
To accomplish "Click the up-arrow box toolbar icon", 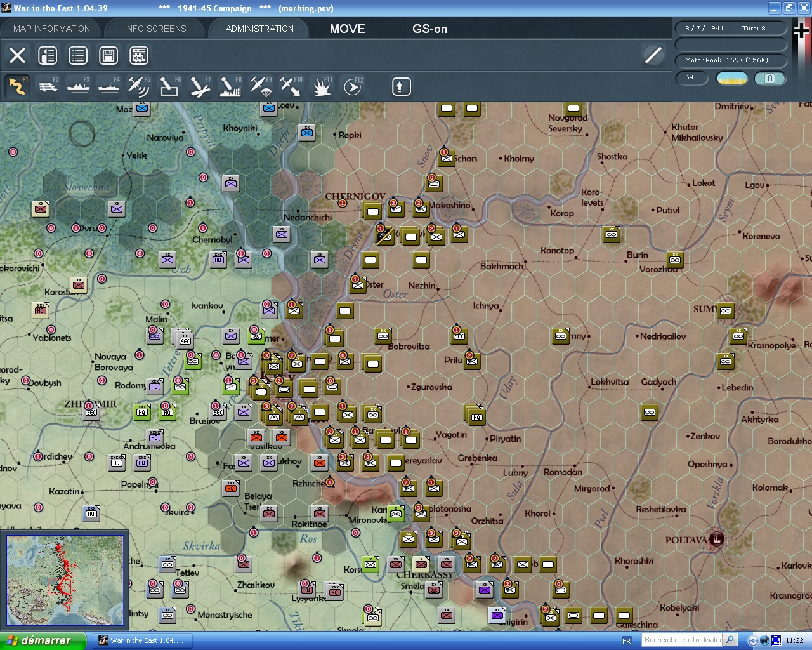I will (401, 86).
